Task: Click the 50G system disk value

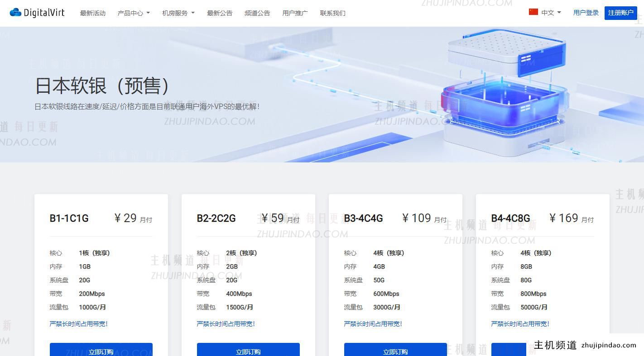Action: pyautogui.click(x=379, y=280)
